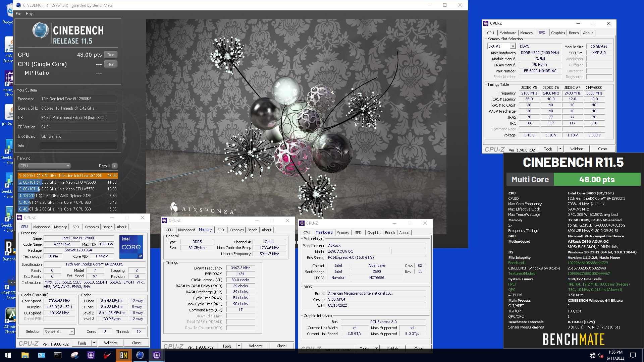Open the Socket #1 selection dropdown
The image size is (644, 362).
click(59, 332)
